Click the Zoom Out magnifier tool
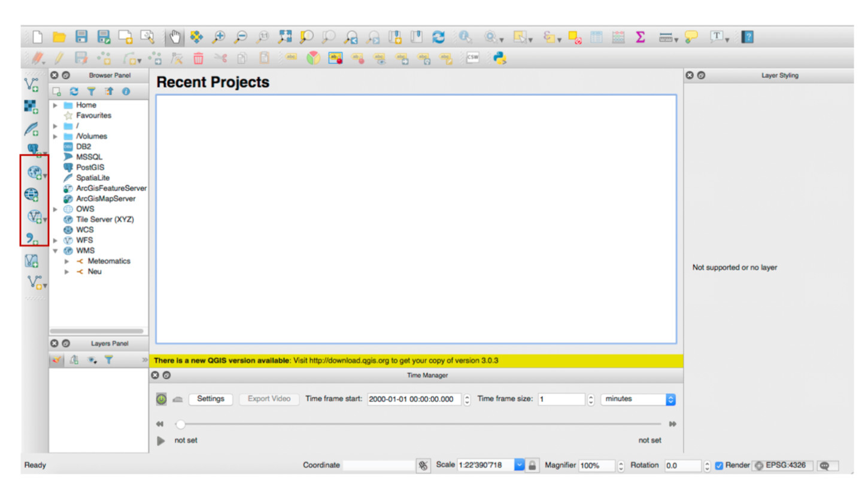 [240, 37]
